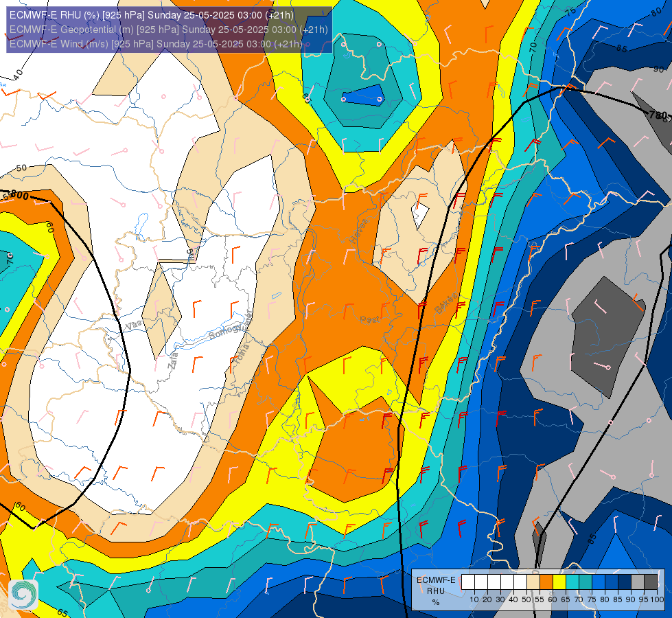Click the legend % unit label
Viewport: 672px width, 618px height.
click(436, 602)
